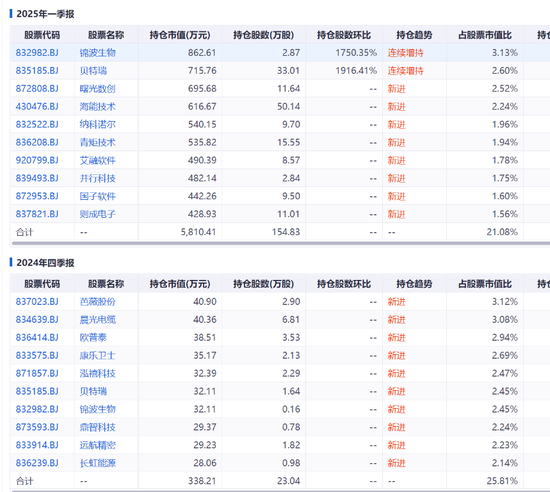Open 国子软件 stock name link

pyautogui.click(x=98, y=196)
